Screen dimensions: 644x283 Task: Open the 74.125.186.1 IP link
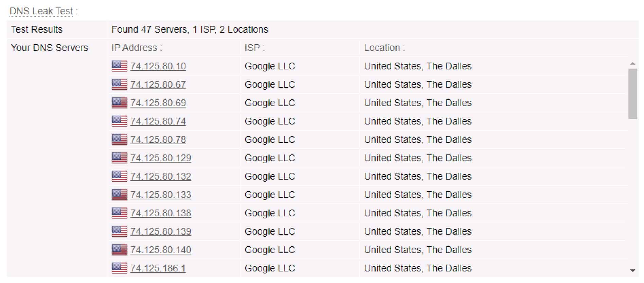(158, 268)
